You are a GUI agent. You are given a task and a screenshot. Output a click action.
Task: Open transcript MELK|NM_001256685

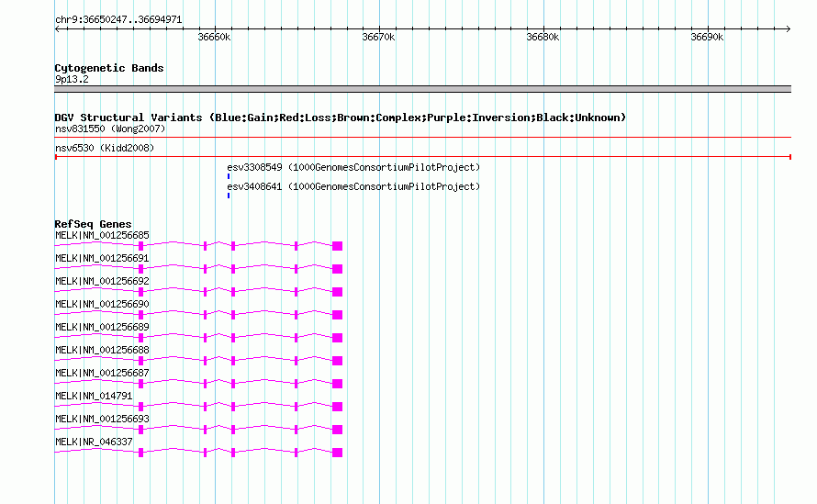[x=102, y=236]
